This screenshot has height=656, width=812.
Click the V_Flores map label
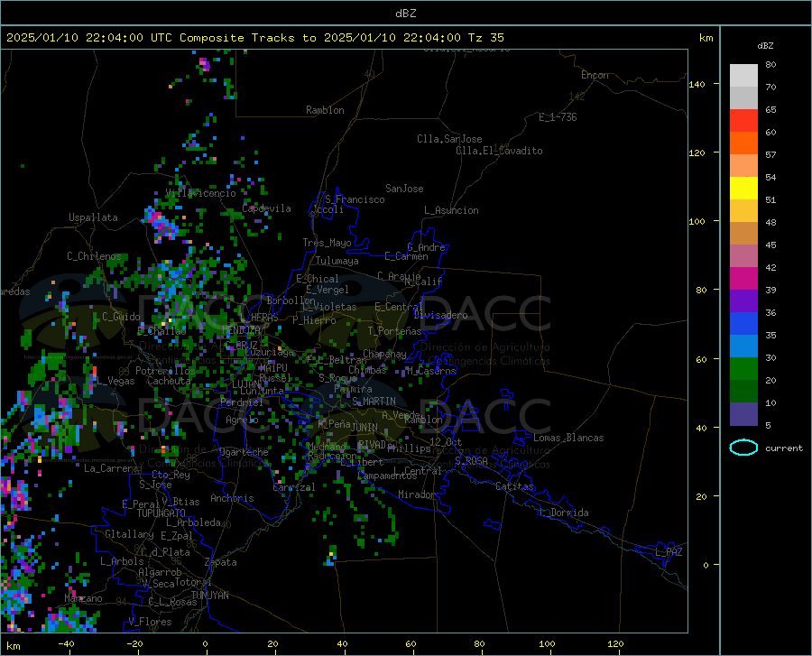tap(150, 622)
